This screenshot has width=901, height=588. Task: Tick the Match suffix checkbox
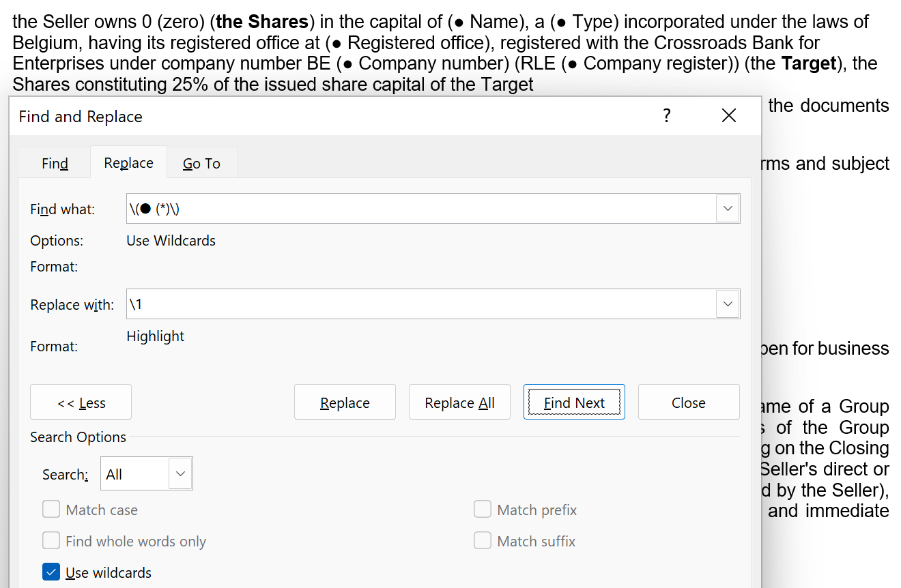(x=483, y=541)
